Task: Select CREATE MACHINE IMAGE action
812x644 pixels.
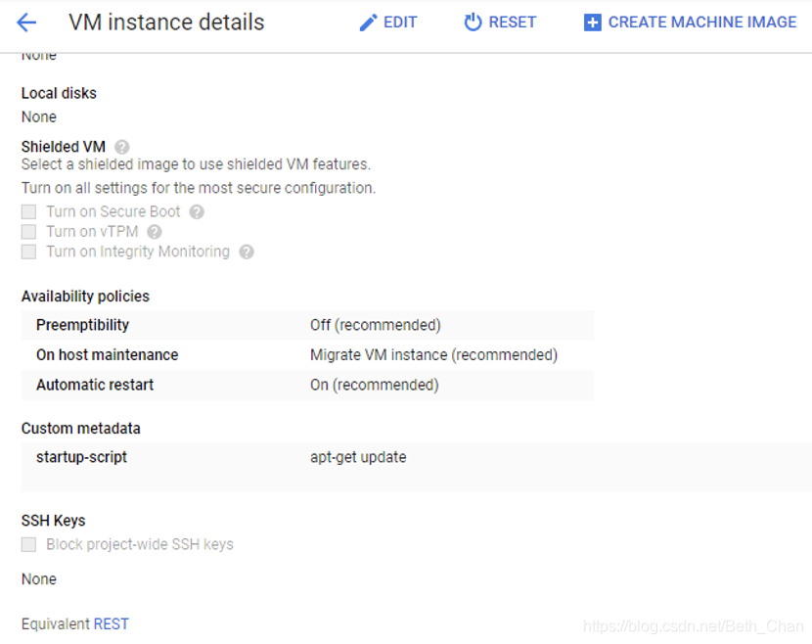Action: point(702,23)
